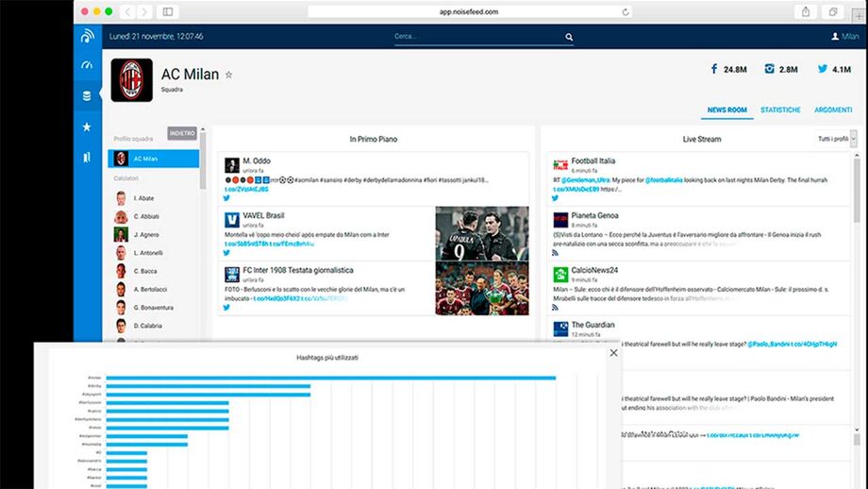The height and width of the screenshot is (489, 868).
Task: Click the search magnifier icon
Action: (x=569, y=37)
